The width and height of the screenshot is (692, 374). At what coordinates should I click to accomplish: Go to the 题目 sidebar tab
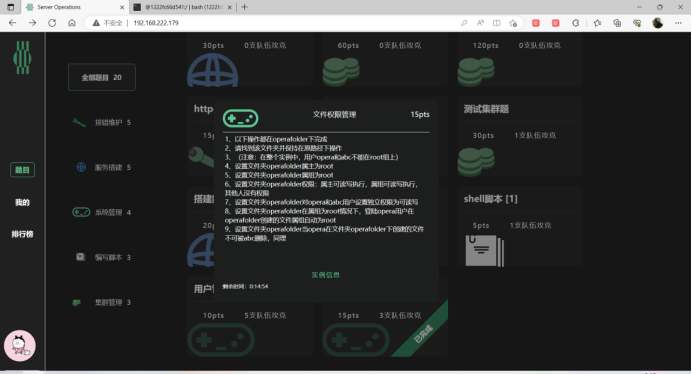(22, 170)
